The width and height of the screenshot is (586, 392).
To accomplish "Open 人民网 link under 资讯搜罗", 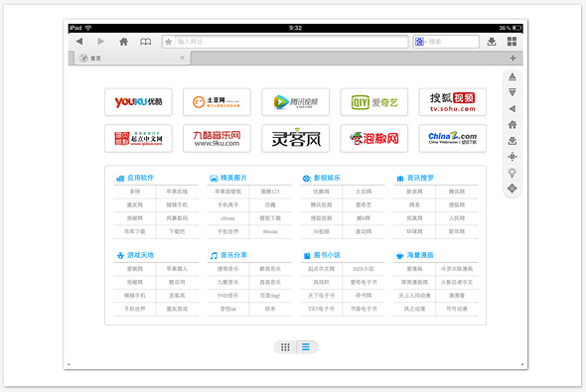I will [456, 218].
